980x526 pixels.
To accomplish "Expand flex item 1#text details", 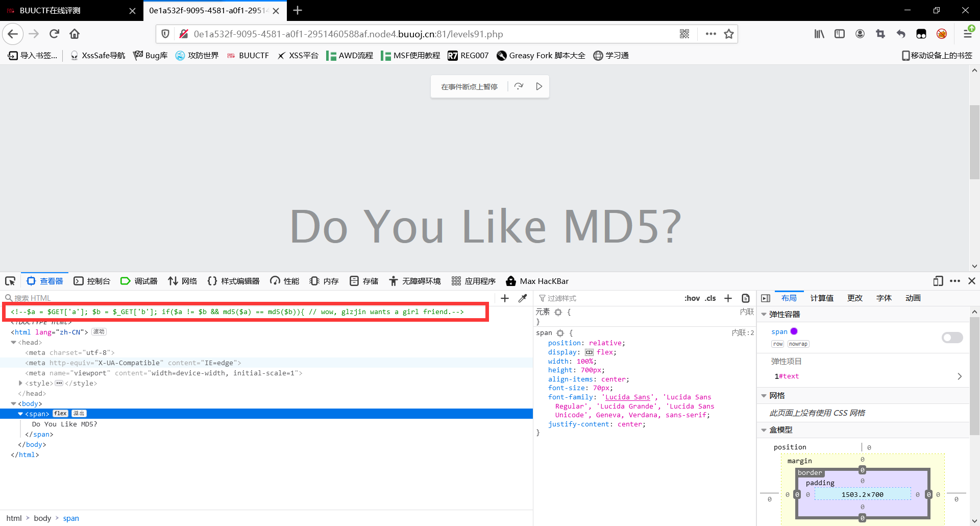I will (960, 376).
